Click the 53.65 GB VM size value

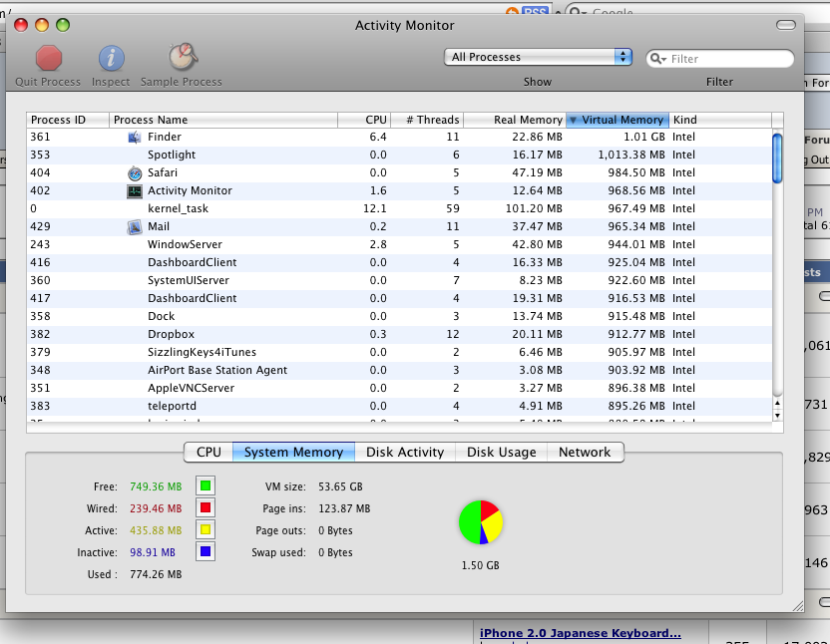[x=340, y=486]
